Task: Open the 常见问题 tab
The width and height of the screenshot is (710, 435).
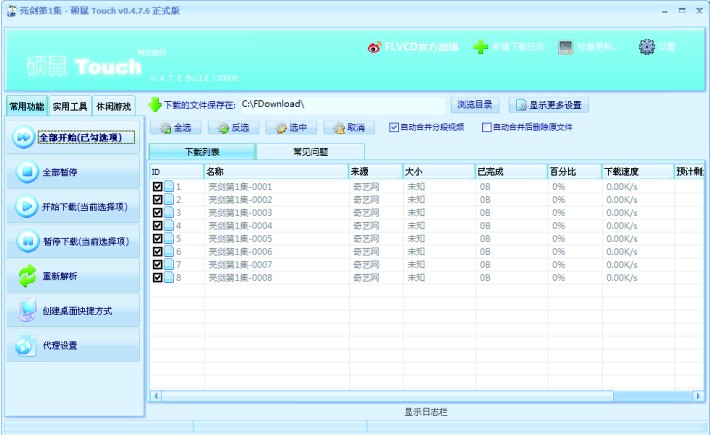Action: click(311, 152)
